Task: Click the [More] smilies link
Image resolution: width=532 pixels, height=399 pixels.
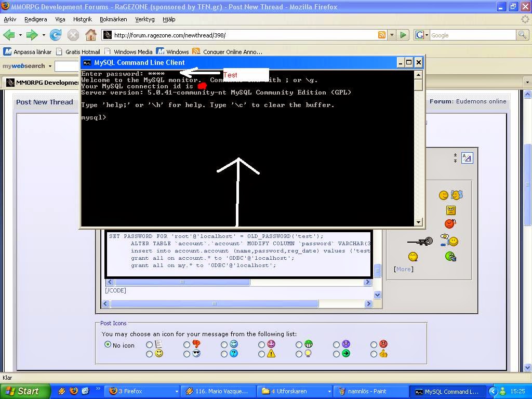Action: (403, 269)
